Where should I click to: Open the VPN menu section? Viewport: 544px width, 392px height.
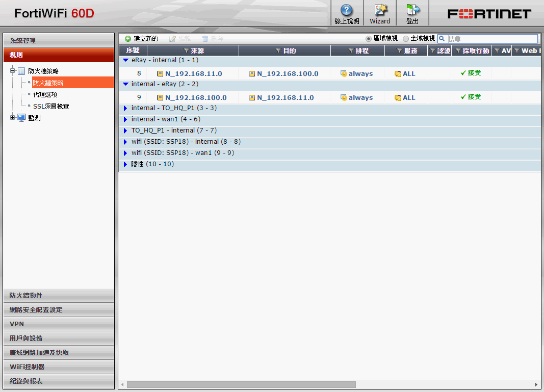(x=59, y=324)
